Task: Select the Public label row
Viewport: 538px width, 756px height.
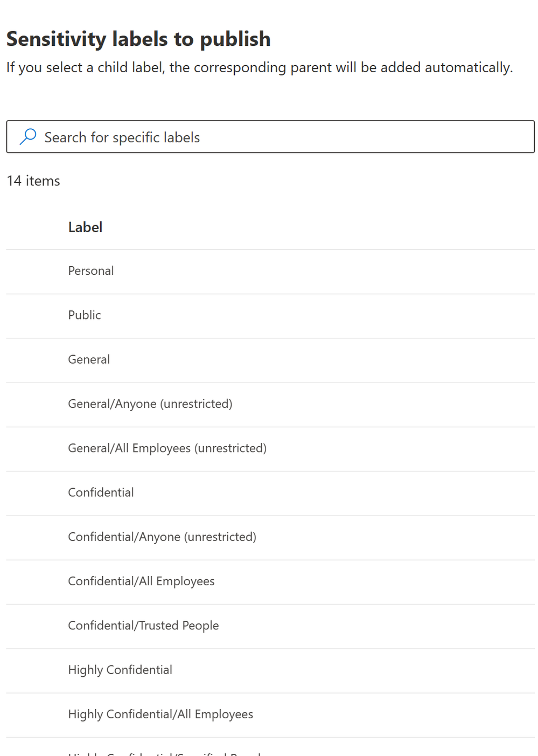Action: (270, 316)
